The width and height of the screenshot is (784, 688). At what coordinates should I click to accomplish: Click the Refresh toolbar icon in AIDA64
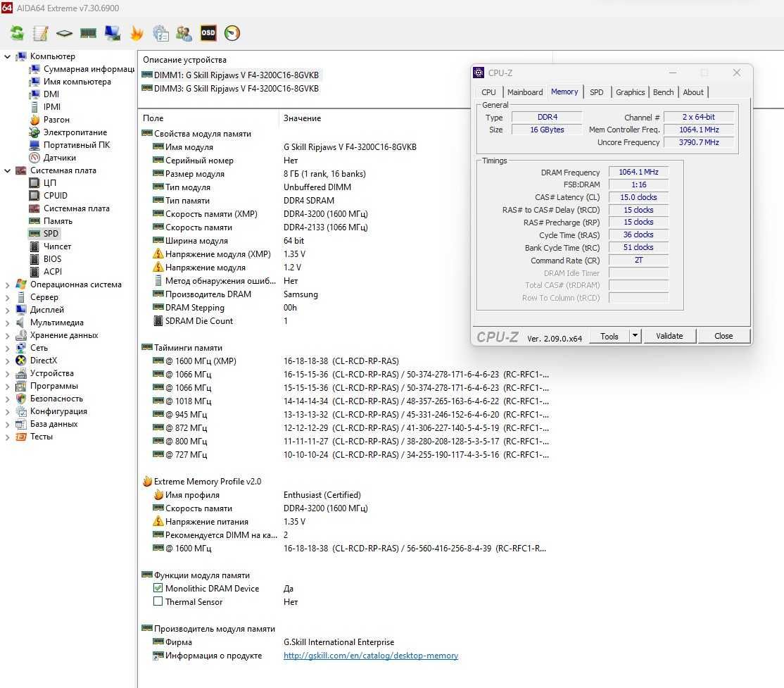(x=17, y=33)
